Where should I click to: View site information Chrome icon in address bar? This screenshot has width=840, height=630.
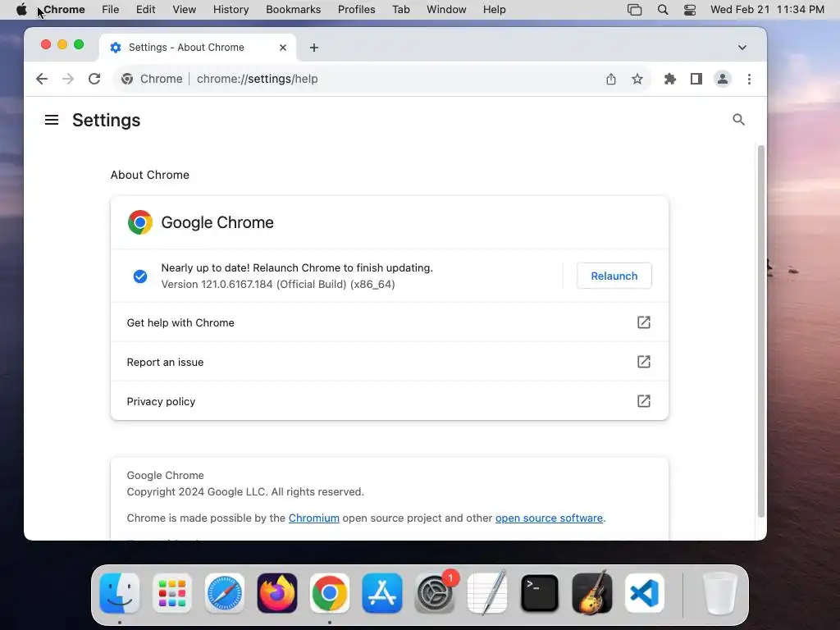[127, 80]
